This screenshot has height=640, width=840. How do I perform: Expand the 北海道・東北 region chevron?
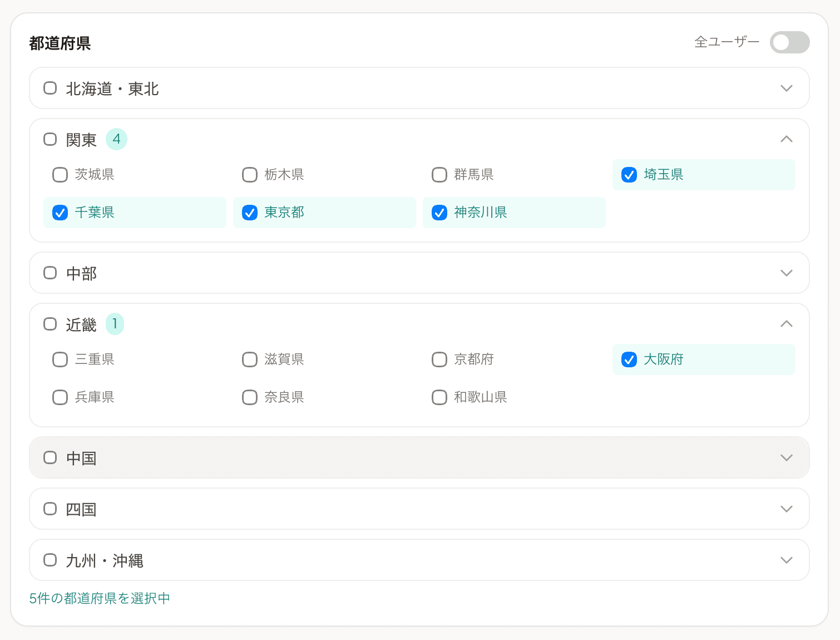tap(786, 88)
